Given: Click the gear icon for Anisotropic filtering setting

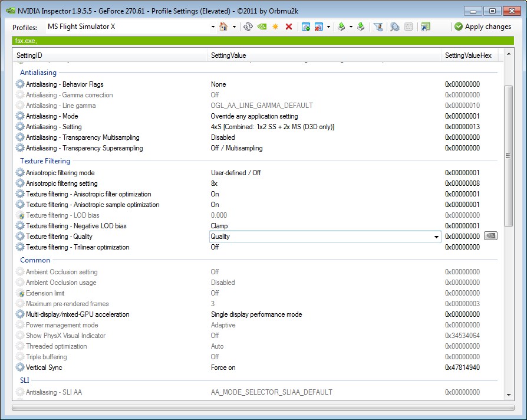Looking at the screenshot, I should 20,183.
